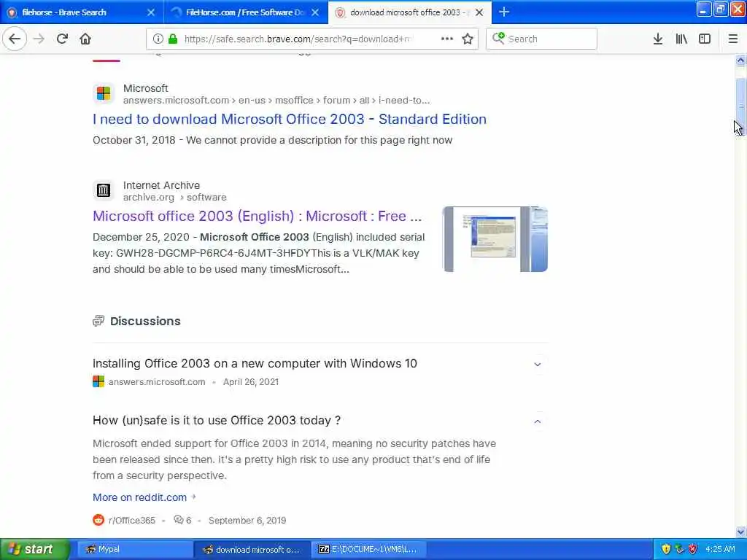
Task: Expand 'Installing Office 2003 on a new computer' discussion
Action: [x=538, y=365]
